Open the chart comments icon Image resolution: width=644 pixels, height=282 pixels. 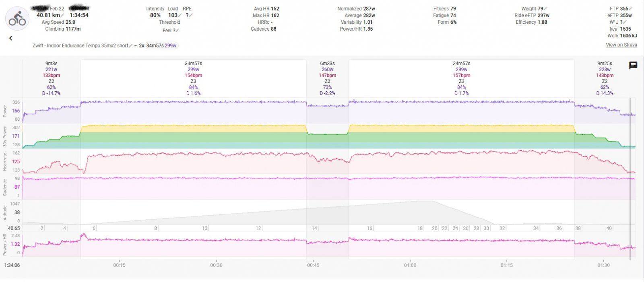[x=633, y=66]
